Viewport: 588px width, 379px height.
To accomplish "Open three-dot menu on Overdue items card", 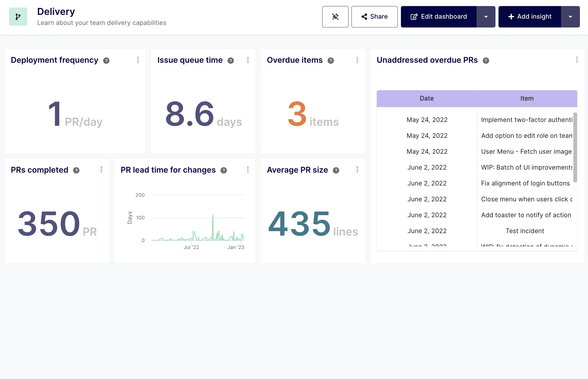I will coord(357,60).
